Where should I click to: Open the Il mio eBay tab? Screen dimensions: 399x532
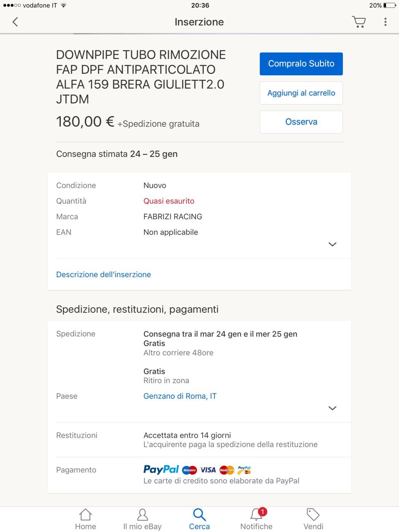(142, 519)
